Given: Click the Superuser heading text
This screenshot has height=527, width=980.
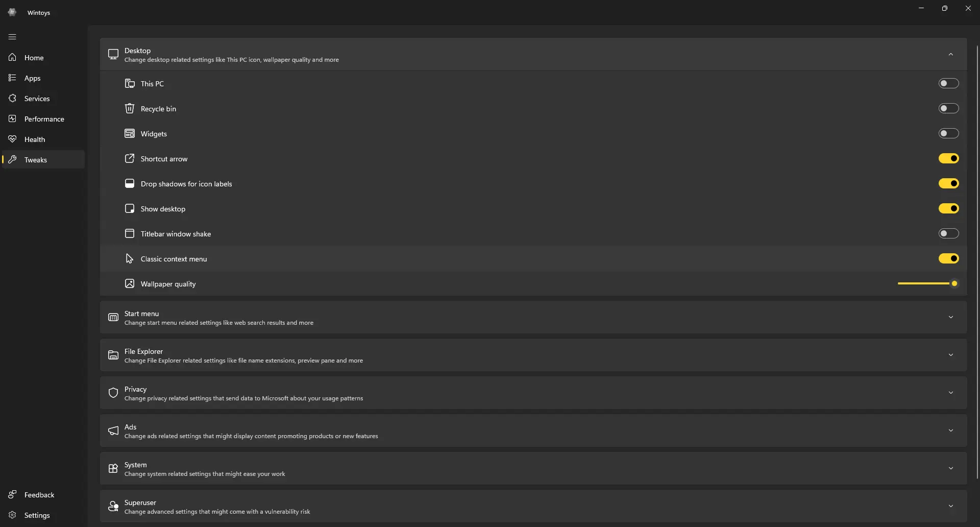Looking at the screenshot, I should (x=140, y=502).
